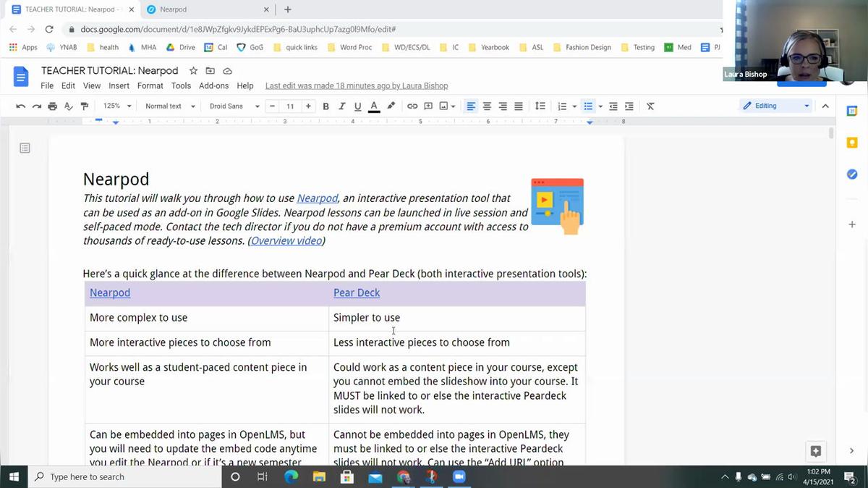This screenshot has height=488, width=868.
Task: Right align the text
Action: (503, 106)
